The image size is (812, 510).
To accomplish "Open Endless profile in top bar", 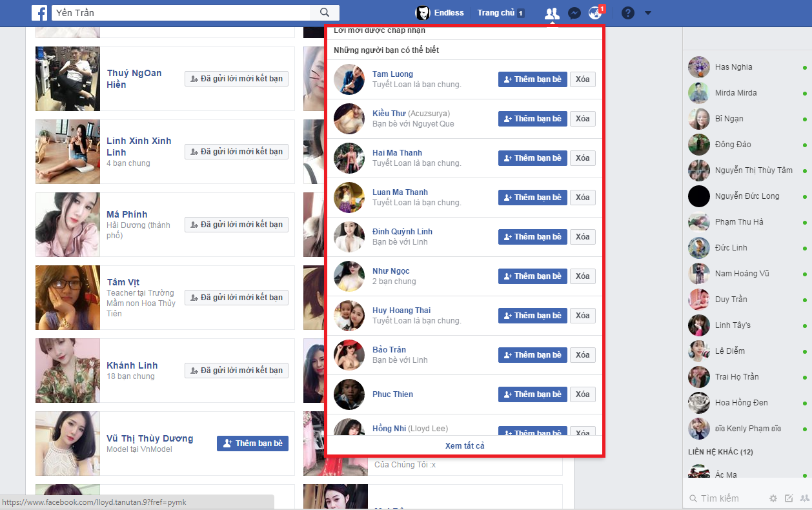I will [x=440, y=13].
